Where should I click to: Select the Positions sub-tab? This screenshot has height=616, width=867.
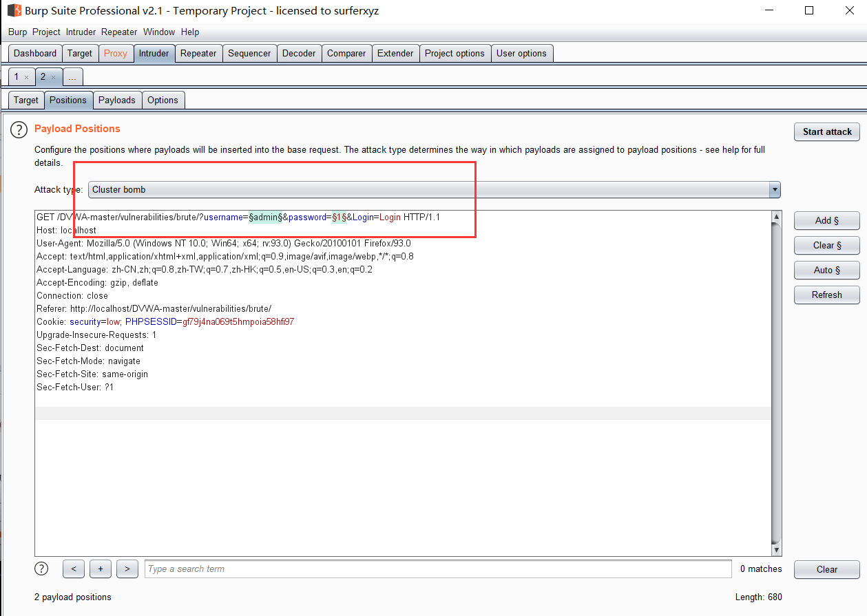point(68,100)
